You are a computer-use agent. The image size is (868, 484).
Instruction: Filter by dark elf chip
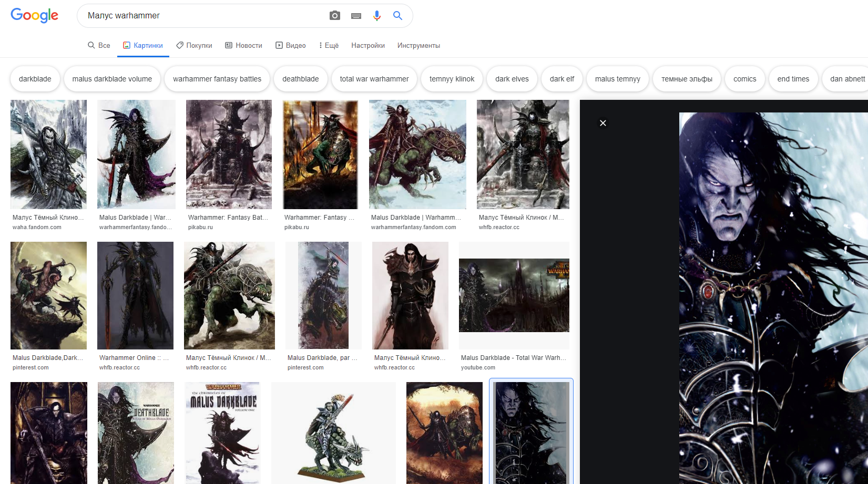tap(562, 79)
